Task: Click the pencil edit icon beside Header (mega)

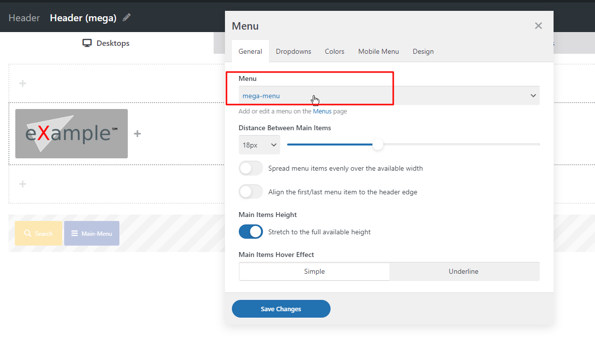Action: pos(127,18)
